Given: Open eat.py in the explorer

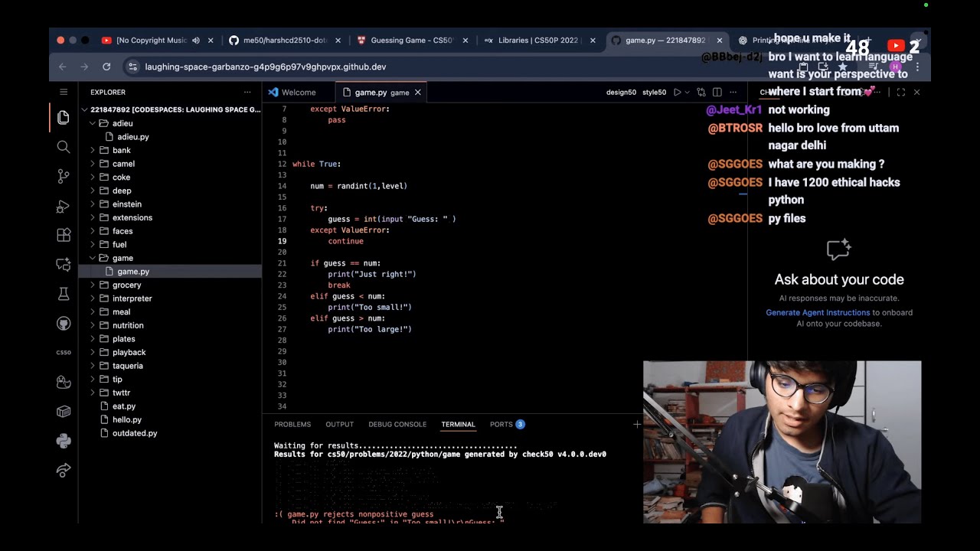Looking at the screenshot, I should click(x=124, y=406).
